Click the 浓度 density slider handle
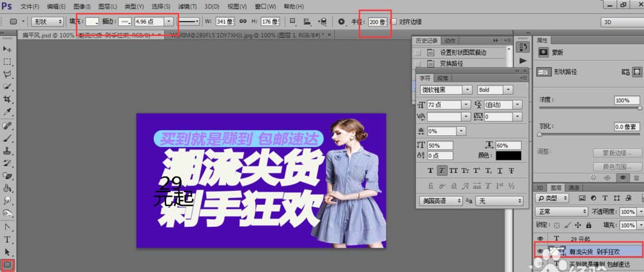Screen dimensions: 644x272 pos(640,108)
